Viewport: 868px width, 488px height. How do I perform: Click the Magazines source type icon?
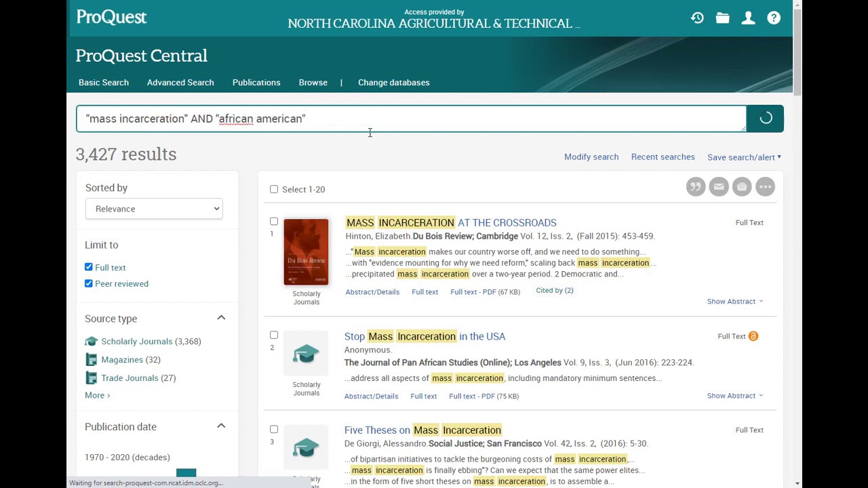[x=92, y=360]
